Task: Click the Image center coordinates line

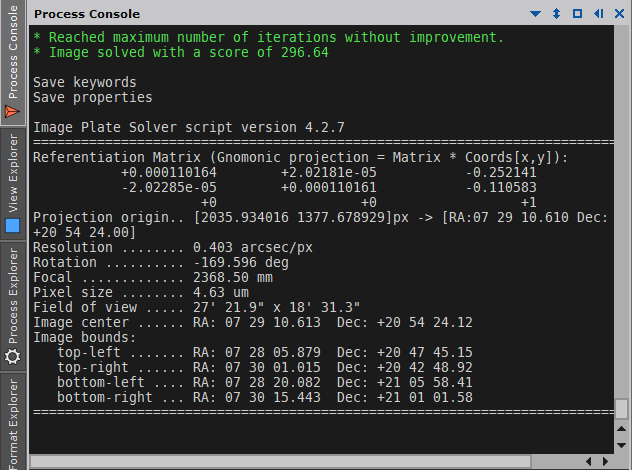Action: (x=252, y=322)
